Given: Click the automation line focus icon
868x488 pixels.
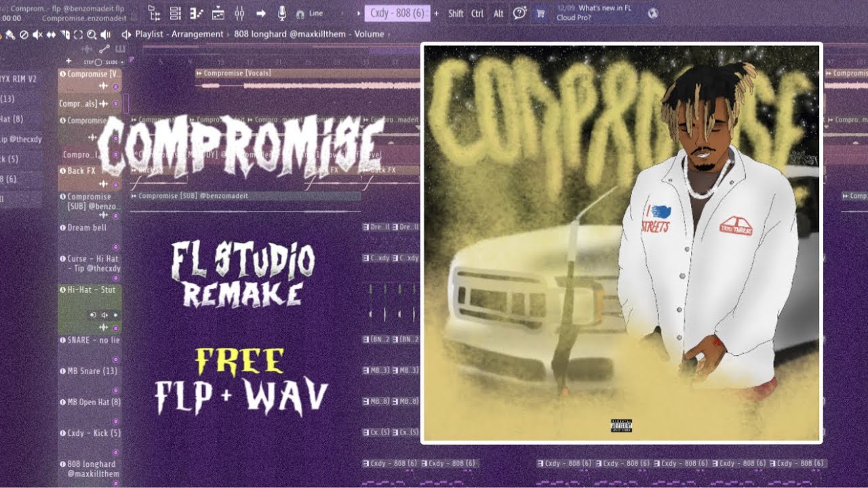Looking at the screenshot, I should pyautogui.click(x=104, y=49).
